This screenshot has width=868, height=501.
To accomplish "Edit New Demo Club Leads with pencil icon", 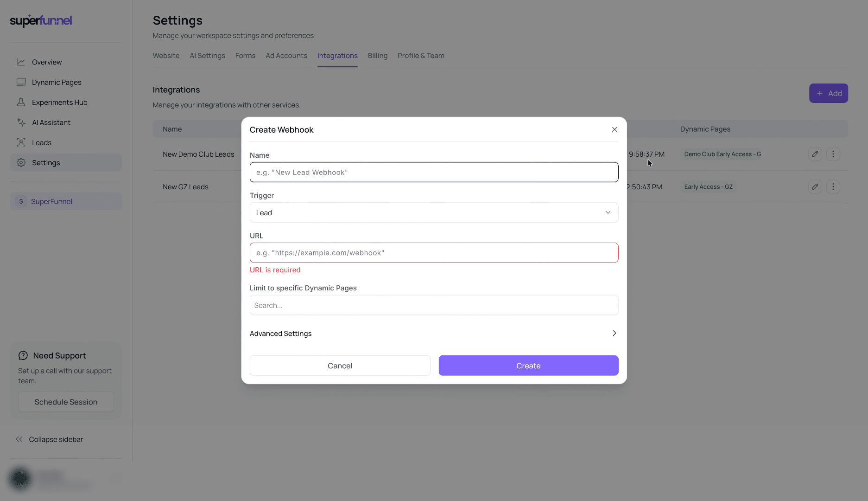I will [815, 154].
